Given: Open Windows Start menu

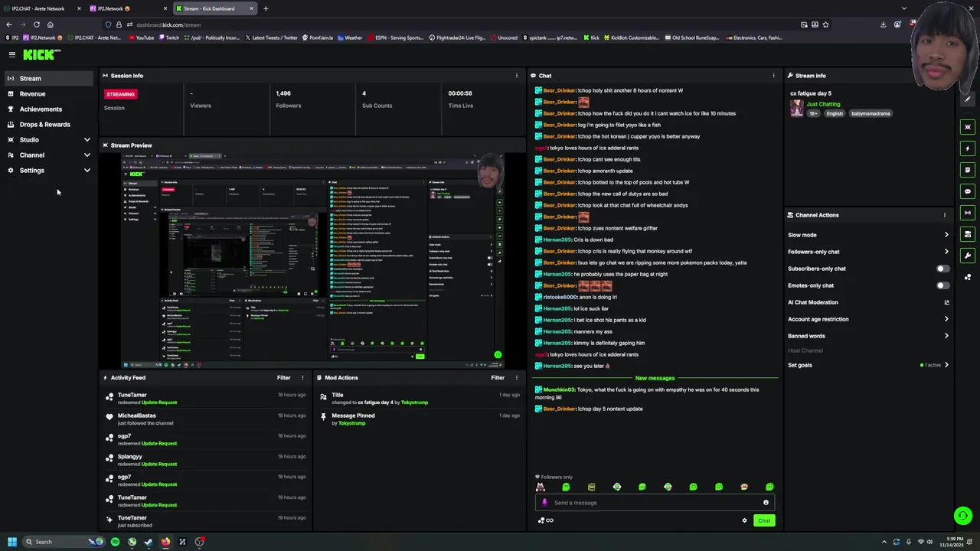Looking at the screenshot, I should [x=12, y=542].
